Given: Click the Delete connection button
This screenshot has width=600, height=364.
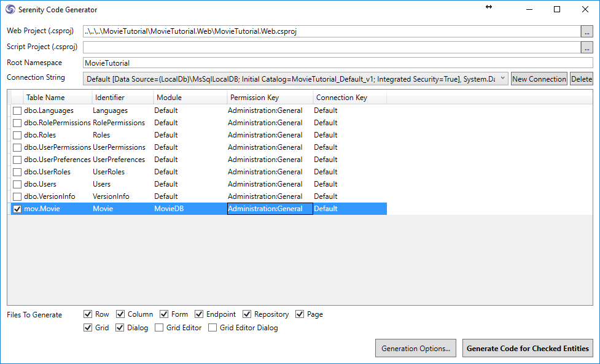Looking at the screenshot, I should pyautogui.click(x=581, y=79).
